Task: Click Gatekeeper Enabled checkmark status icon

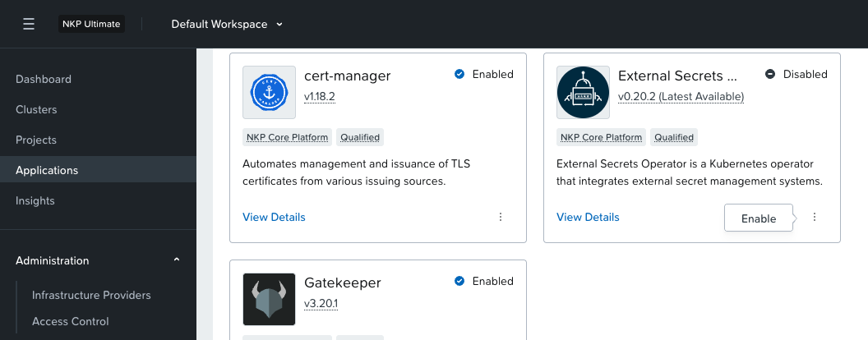Action: coord(459,281)
